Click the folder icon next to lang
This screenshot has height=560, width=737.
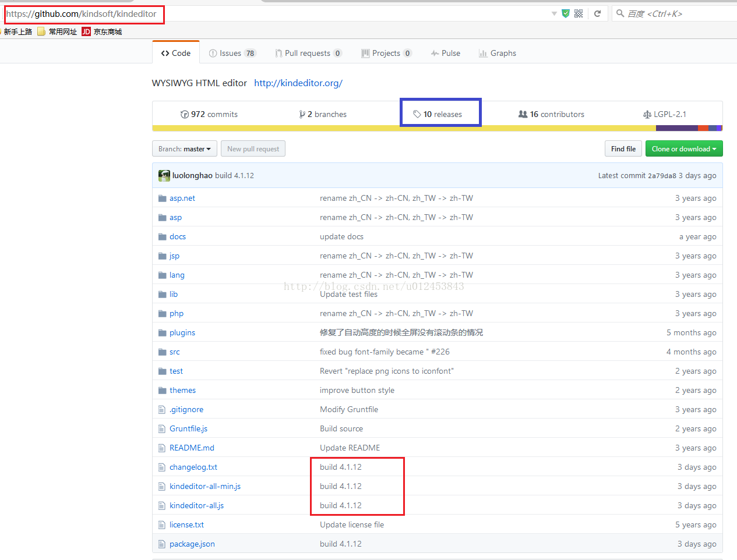pyautogui.click(x=163, y=275)
